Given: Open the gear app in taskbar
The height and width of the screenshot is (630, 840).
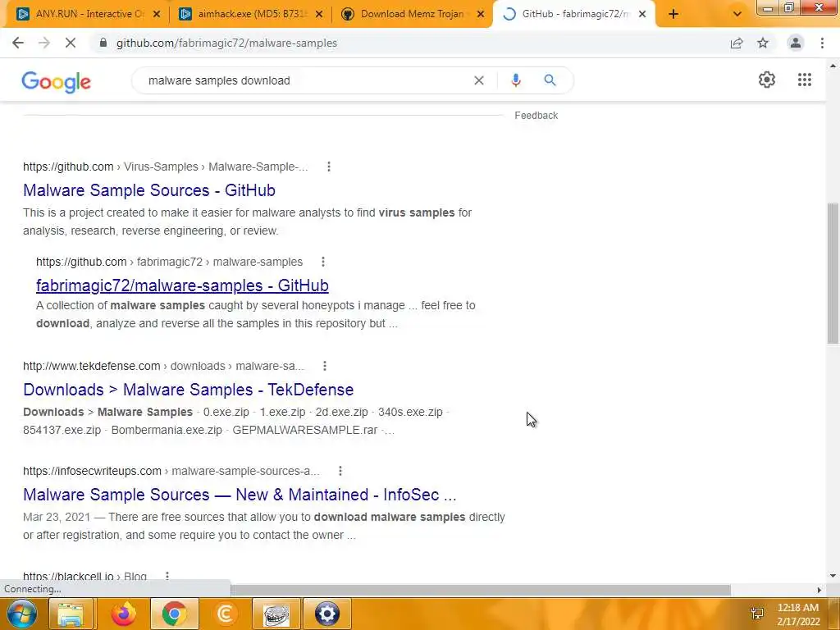Looking at the screenshot, I should (x=327, y=614).
